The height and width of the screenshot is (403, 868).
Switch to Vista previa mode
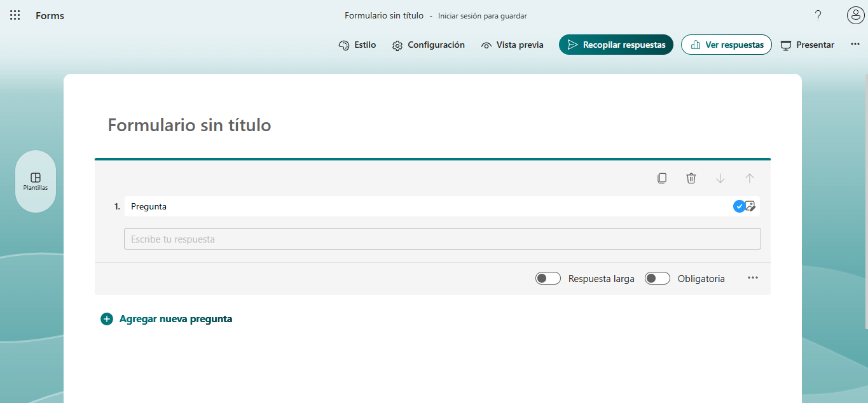coord(512,45)
